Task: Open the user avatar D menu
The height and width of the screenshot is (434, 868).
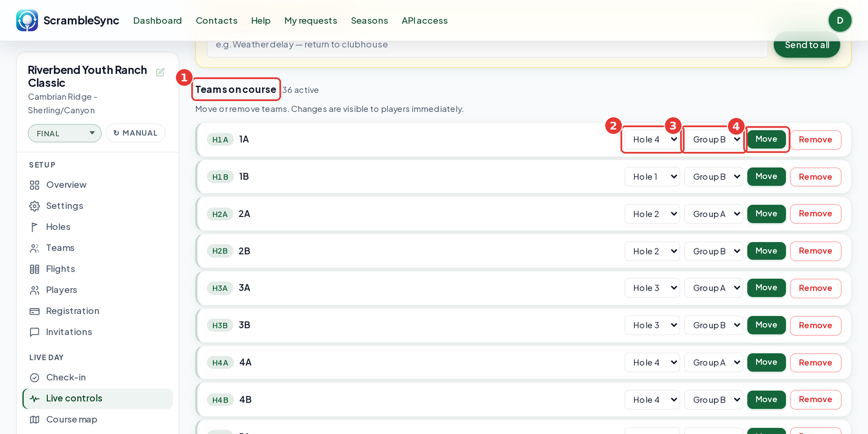Action: click(x=840, y=21)
